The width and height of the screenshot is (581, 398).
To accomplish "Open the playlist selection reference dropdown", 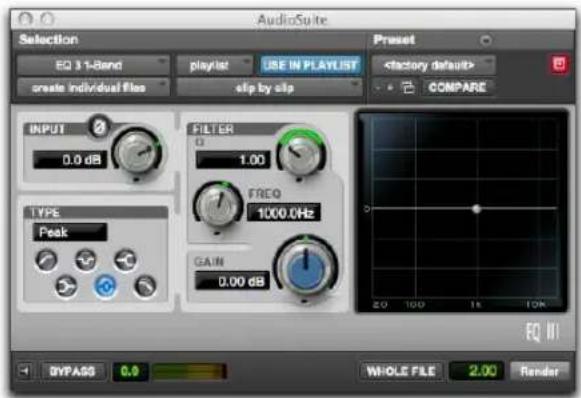I will (x=215, y=66).
